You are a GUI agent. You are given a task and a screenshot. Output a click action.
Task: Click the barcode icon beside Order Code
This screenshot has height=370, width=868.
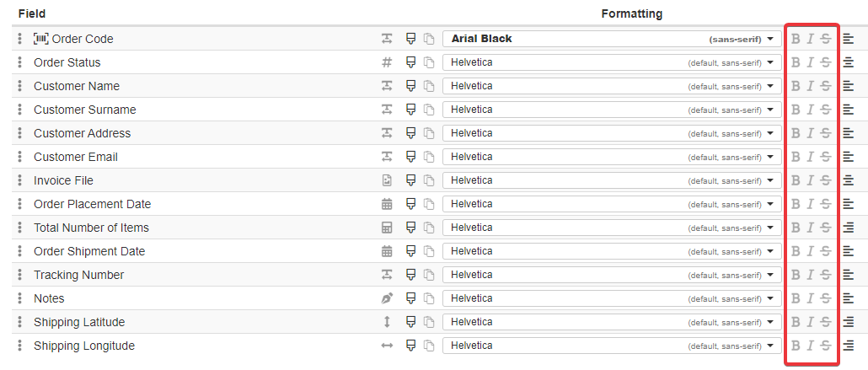[41, 39]
